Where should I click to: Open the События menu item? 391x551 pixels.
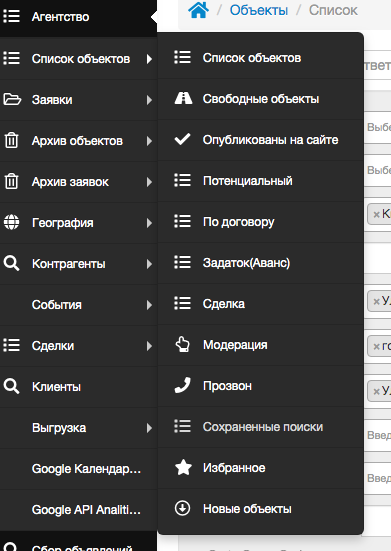tap(57, 305)
